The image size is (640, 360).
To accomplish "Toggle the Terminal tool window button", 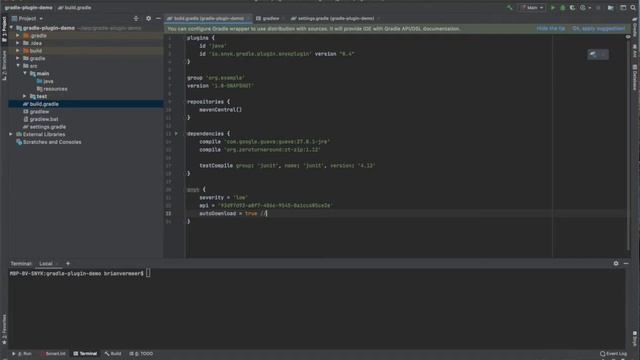I will tap(85, 354).
